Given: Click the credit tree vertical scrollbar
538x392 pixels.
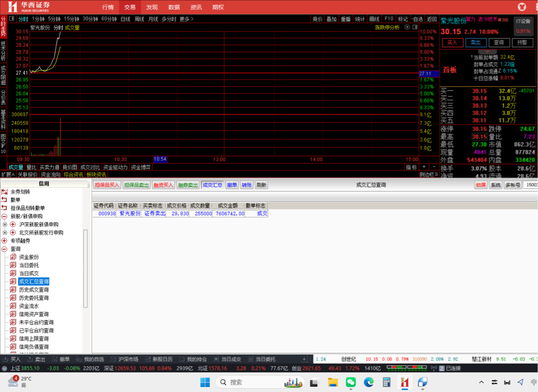Looking at the screenshot, I should [x=85, y=268].
